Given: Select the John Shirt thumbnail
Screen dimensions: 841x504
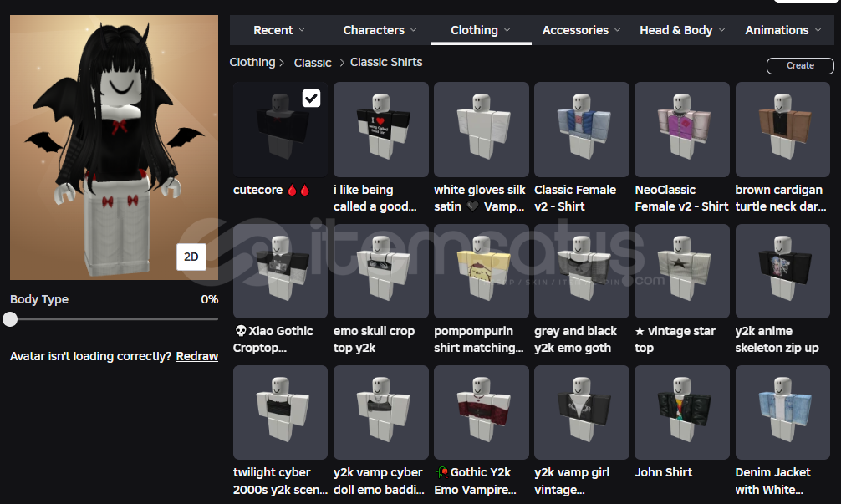Looking at the screenshot, I should click(682, 412).
